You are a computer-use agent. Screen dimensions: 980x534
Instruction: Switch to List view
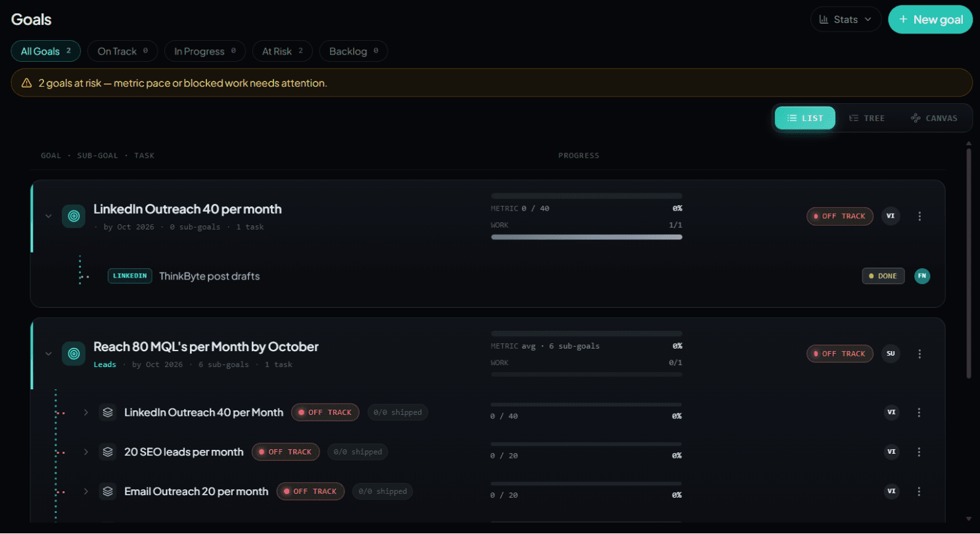tap(805, 118)
